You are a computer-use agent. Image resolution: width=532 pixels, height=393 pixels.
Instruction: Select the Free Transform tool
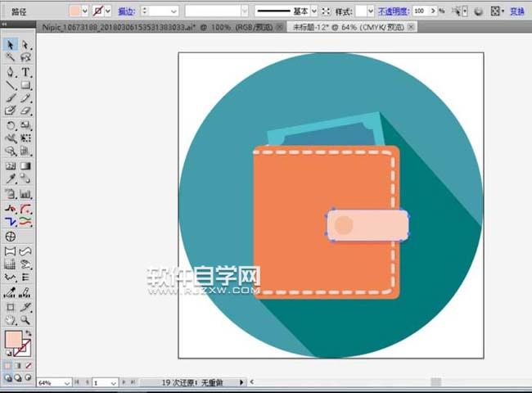point(25,138)
